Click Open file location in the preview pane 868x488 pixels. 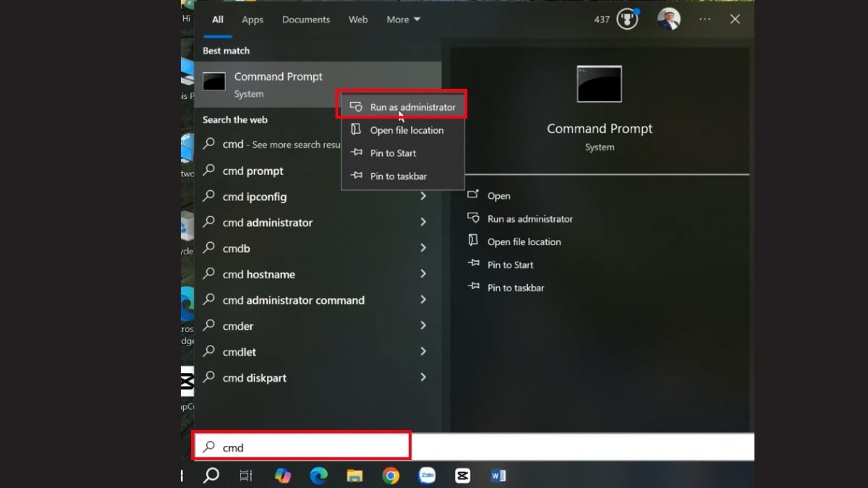pos(515,242)
